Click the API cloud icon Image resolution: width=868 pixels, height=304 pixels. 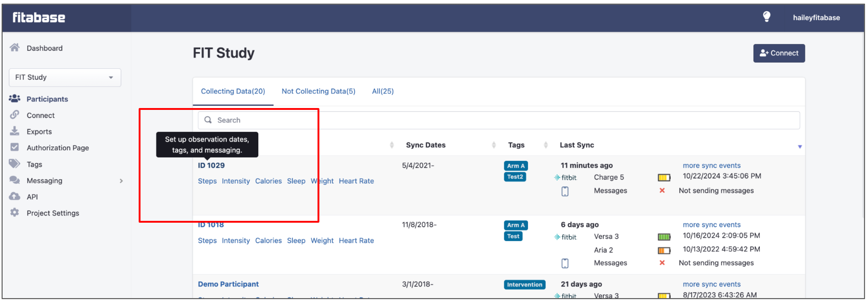click(x=15, y=196)
